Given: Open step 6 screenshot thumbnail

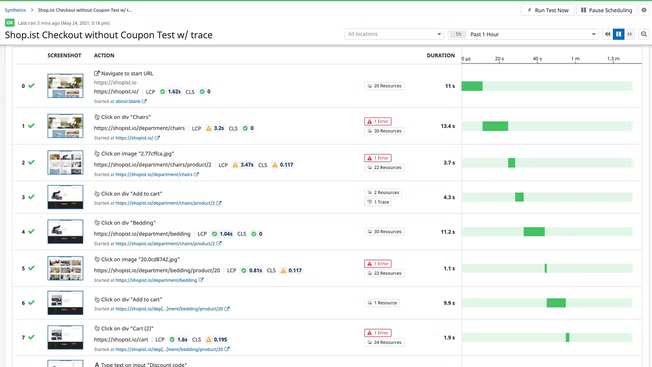Looking at the screenshot, I should point(65,303).
